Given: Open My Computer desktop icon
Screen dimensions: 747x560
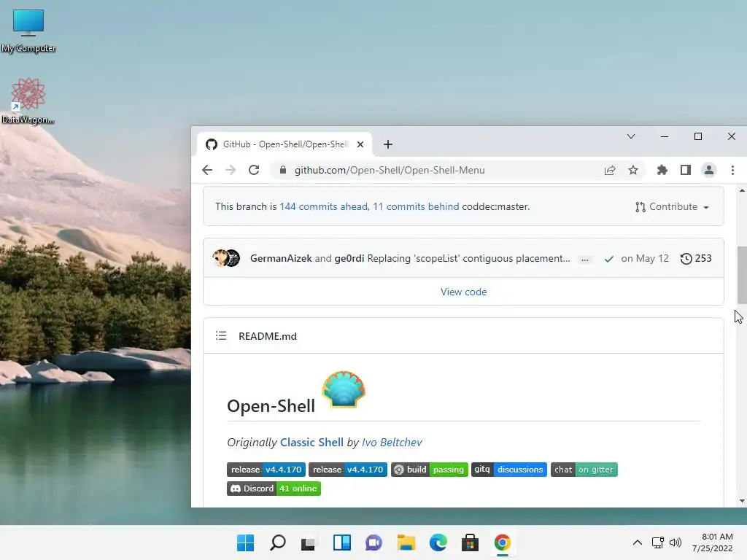Looking at the screenshot, I should point(28,31).
